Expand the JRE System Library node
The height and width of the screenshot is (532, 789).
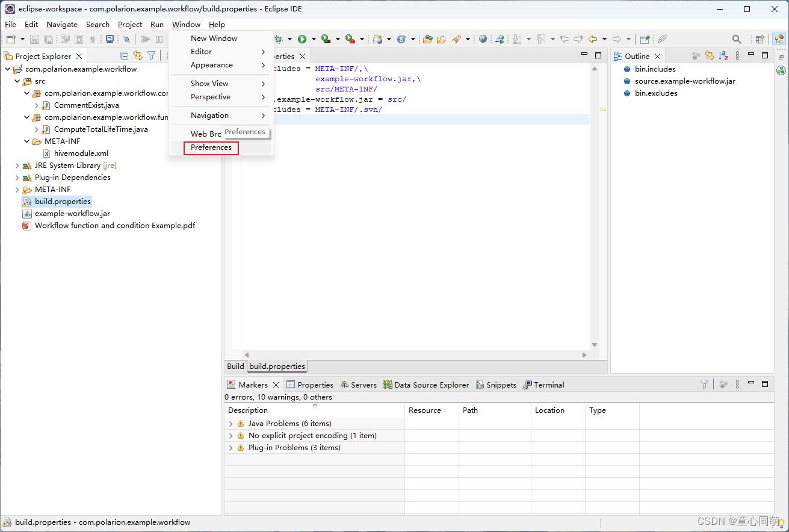(17, 165)
